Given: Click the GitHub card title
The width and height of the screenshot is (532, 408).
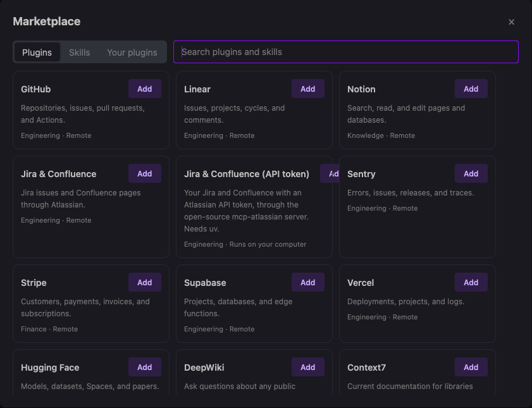Looking at the screenshot, I should [x=35, y=89].
